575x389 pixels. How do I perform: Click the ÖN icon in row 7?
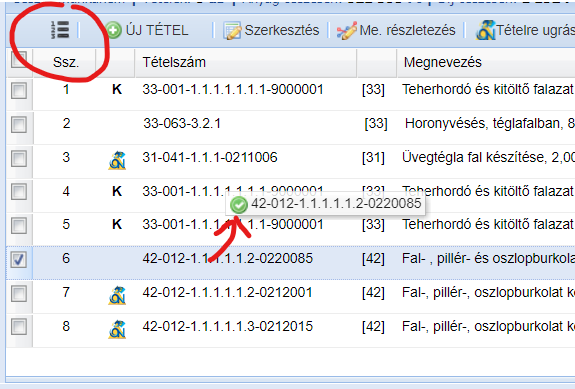[x=117, y=296]
